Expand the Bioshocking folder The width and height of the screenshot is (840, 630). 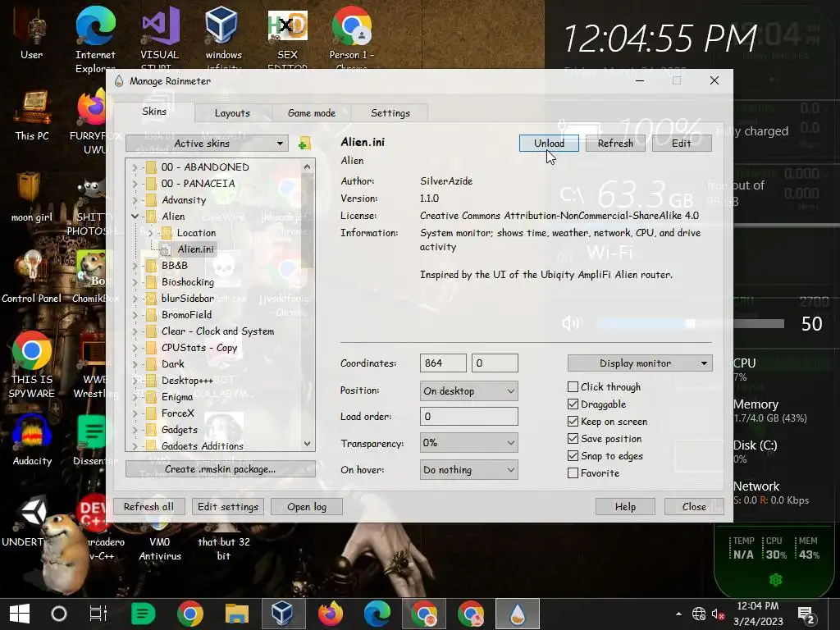point(135,282)
